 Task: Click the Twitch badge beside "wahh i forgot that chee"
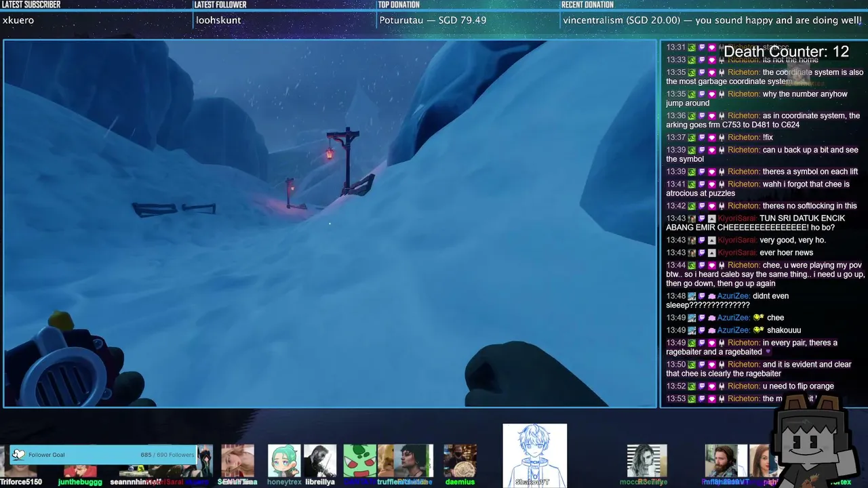(x=702, y=184)
